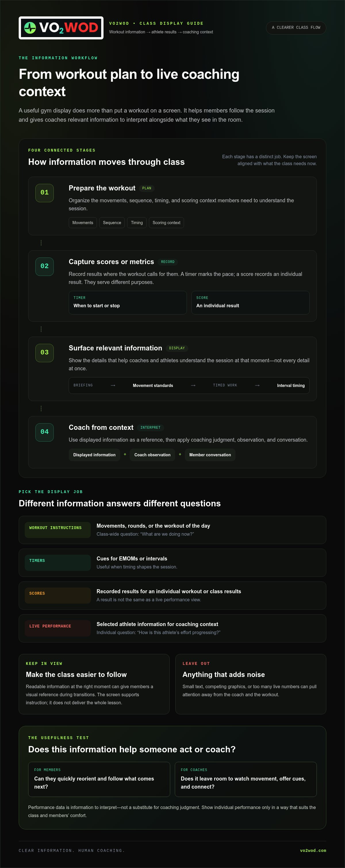Select the Scoring context chip

pos(166,223)
